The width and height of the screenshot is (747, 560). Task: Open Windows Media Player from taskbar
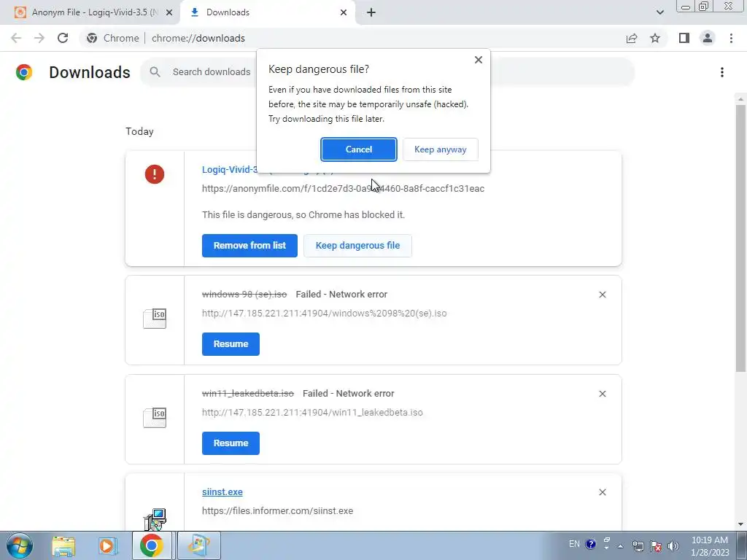[108, 545]
